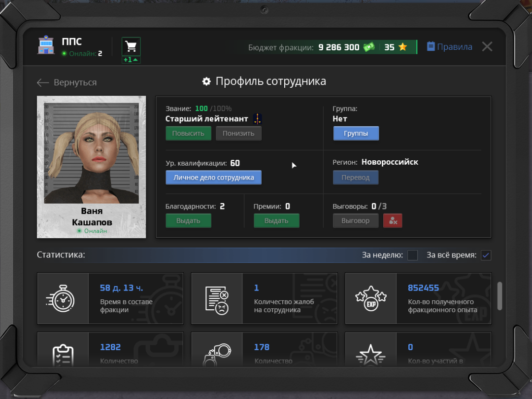The height and width of the screenshot is (399, 532).
Task: Click the ППС faction building icon
Action: pyautogui.click(x=46, y=45)
